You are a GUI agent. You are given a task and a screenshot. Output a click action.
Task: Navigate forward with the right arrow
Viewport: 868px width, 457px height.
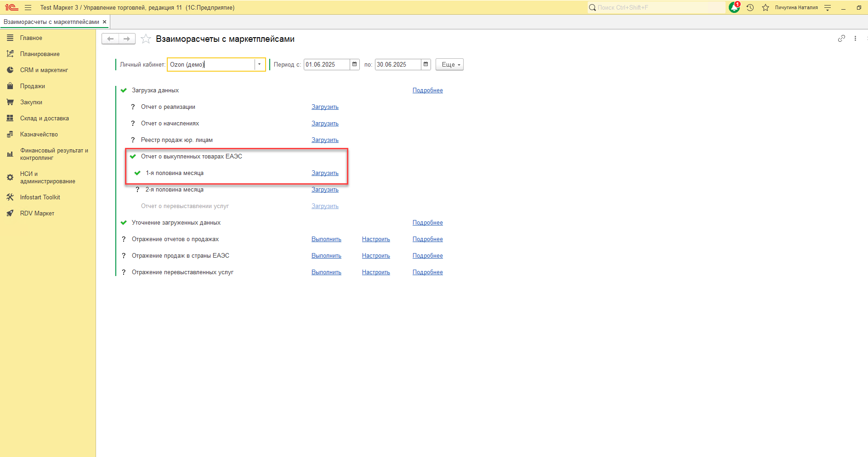click(127, 39)
